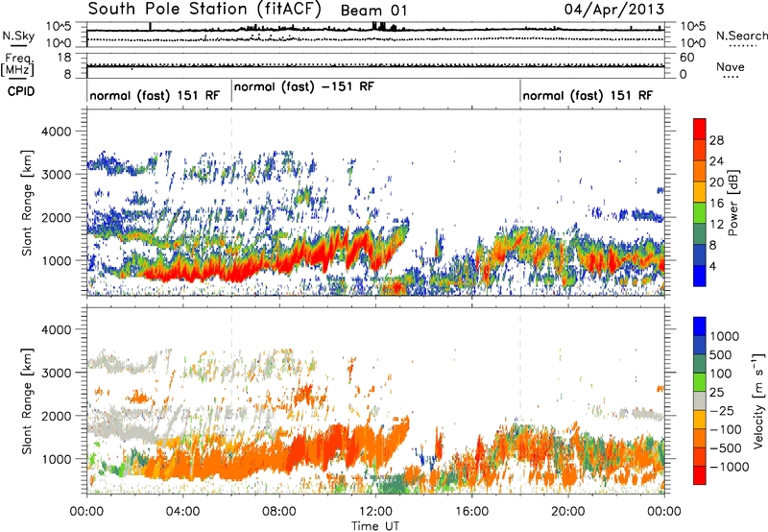The image size is (768, 532).
Task: Click the '16' tick on power colorbar
Action: 716,204
